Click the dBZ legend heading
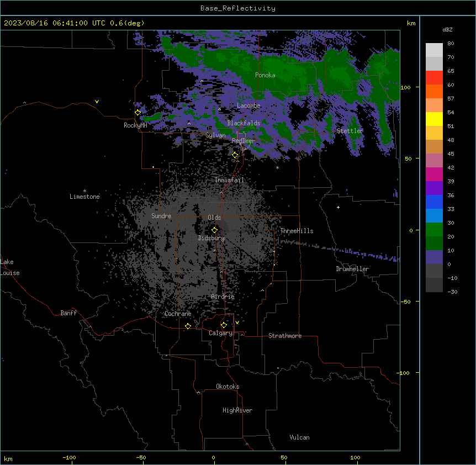Viewport: 476px width, 465px height. click(x=447, y=30)
